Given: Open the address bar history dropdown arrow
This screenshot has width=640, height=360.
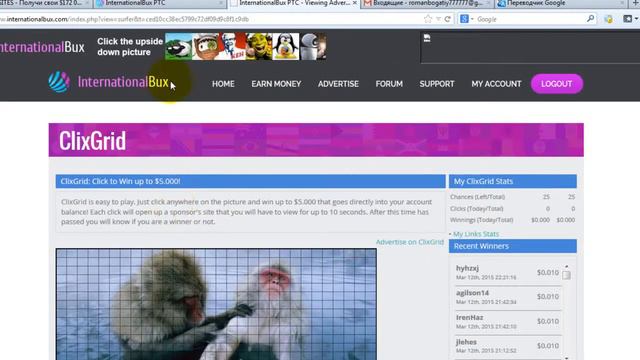Looking at the screenshot, I should pos(438,19).
